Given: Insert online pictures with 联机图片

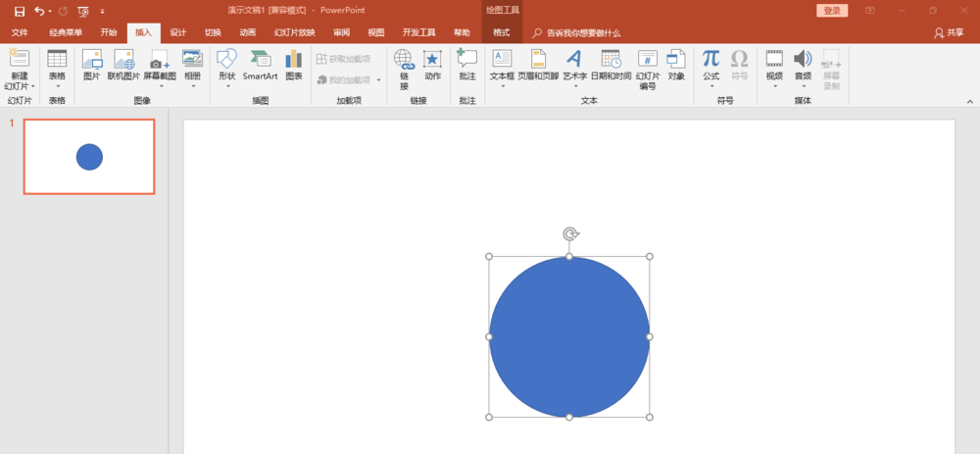Looking at the screenshot, I should click(x=123, y=65).
